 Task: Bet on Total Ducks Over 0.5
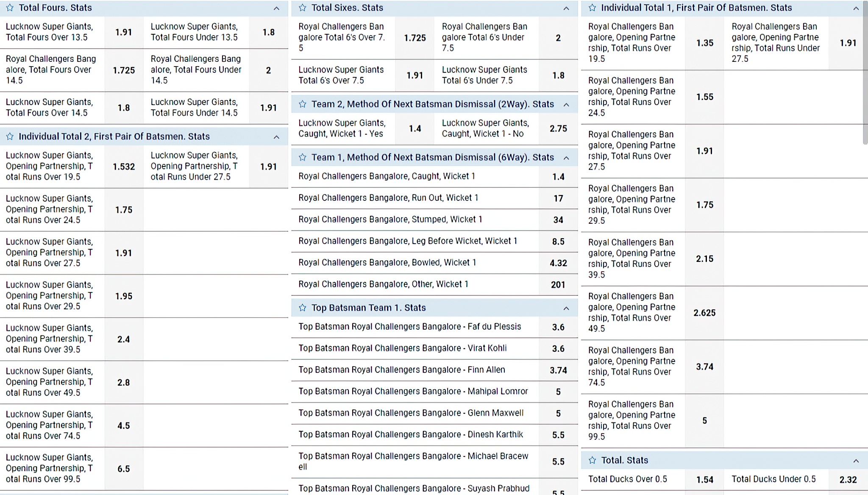tap(704, 480)
